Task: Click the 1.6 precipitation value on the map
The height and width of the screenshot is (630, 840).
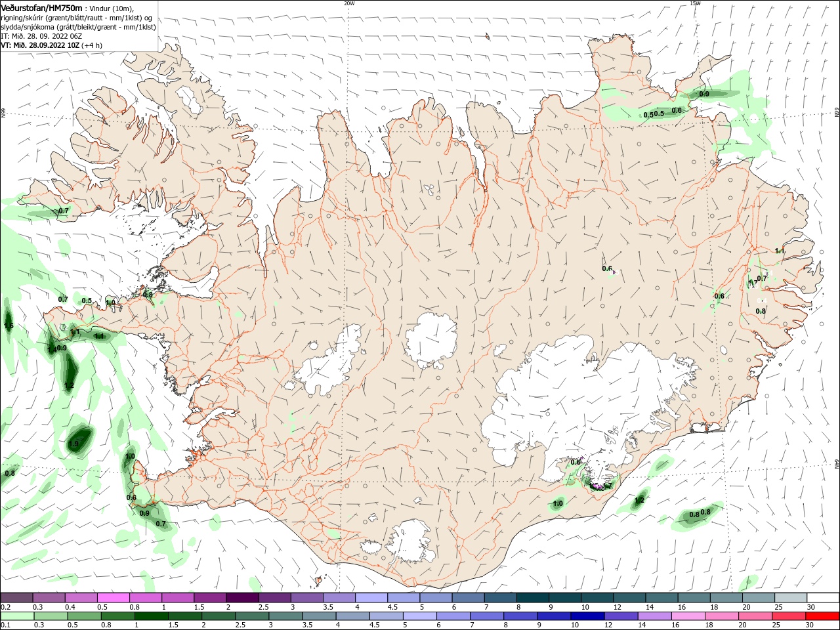Action: 9,325
